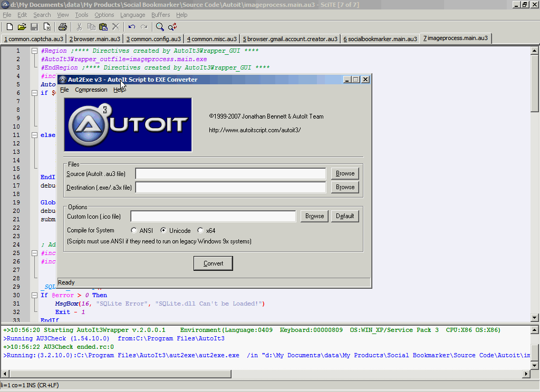Click the Convert button
The height and width of the screenshot is (392, 540).
pyautogui.click(x=213, y=263)
